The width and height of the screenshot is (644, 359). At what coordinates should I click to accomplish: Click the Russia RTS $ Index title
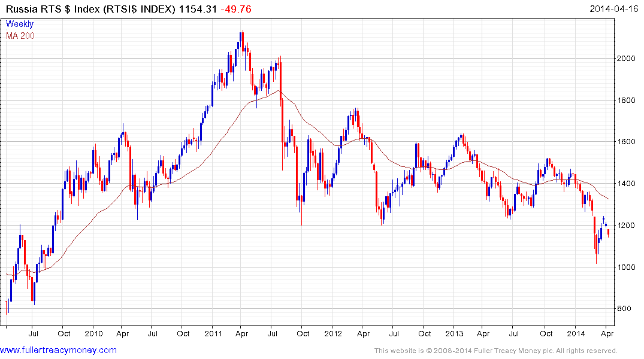[90, 9]
